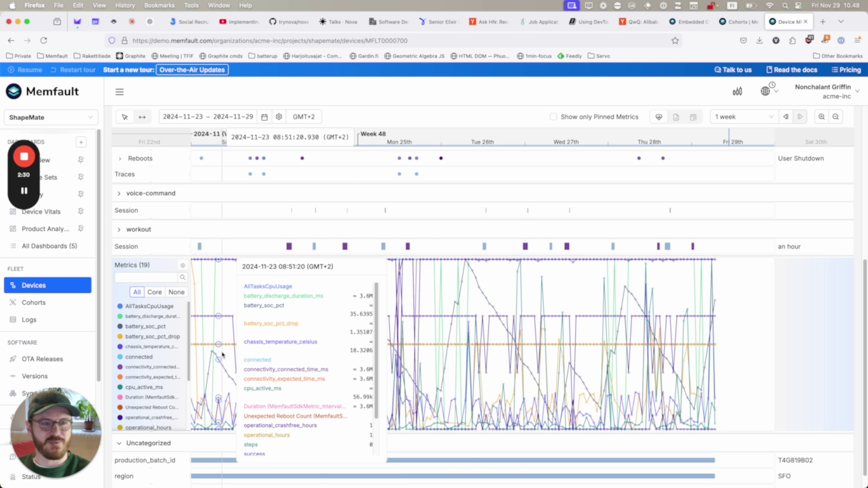Viewport: 868px width, 488px height.
Task: Collapse the Uncategorized section
Action: pyautogui.click(x=119, y=443)
